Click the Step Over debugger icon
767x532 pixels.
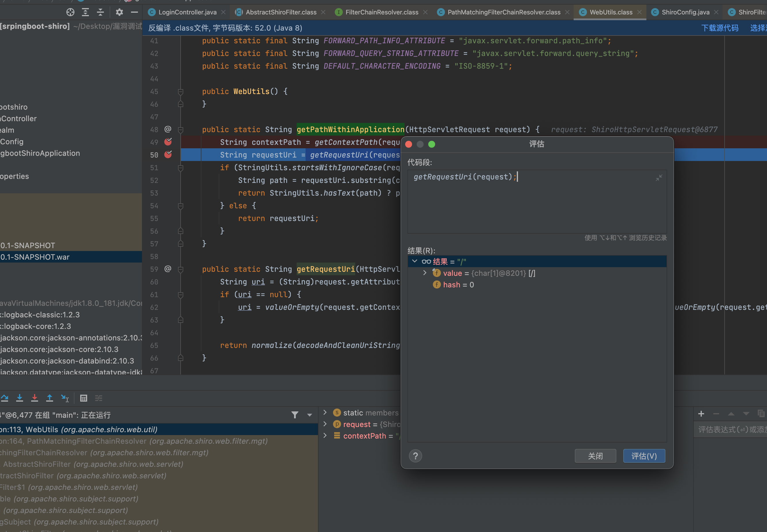pos(5,398)
